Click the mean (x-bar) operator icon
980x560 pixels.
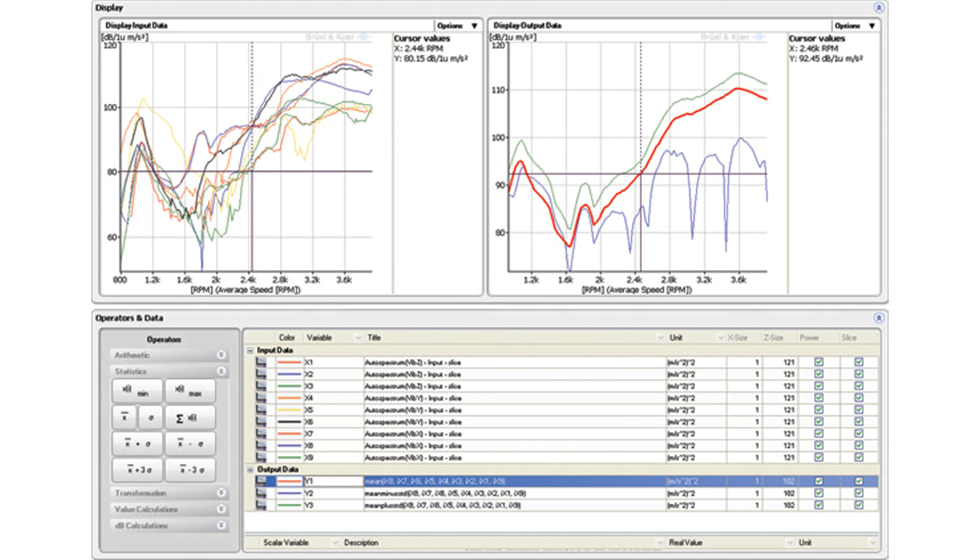point(125,417)
